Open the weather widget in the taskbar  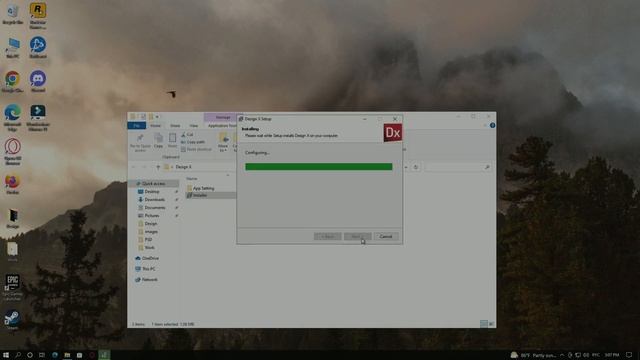tap(533, 355)
